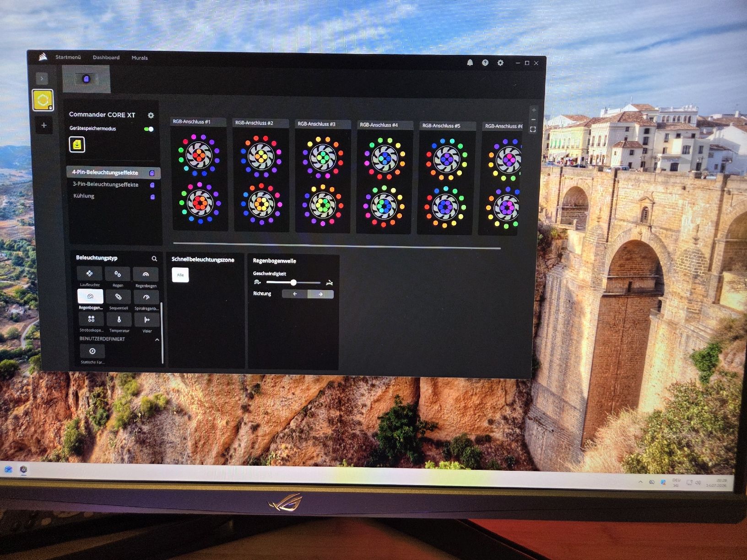The height and width of the screenshot is (560, 747).
Task: Zoom in on the fan layout view
Action: pyautogui.click(x=534, y=110)
